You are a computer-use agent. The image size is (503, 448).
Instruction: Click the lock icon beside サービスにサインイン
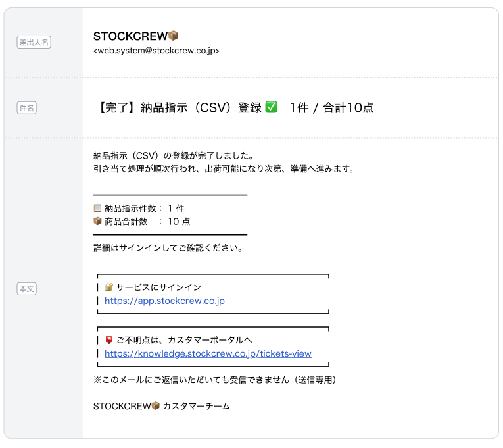click(x=109, y=287)
